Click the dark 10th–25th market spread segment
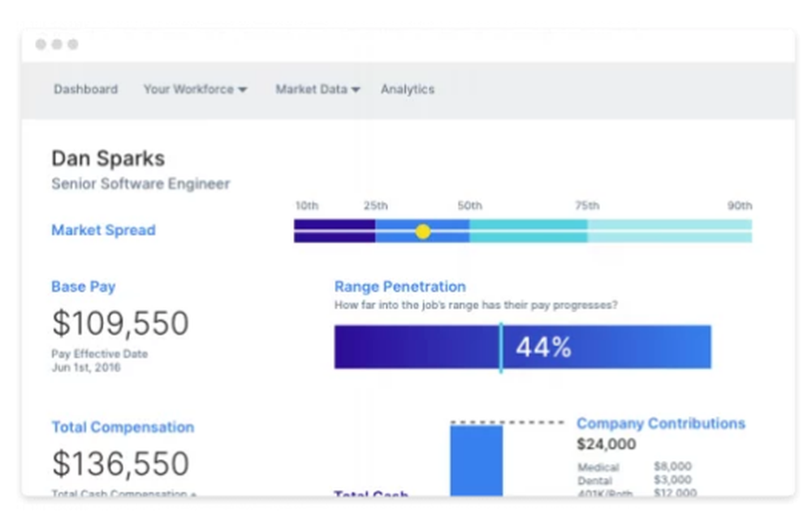Viewport: 812px width, 524px height. (x=335, y=232)
